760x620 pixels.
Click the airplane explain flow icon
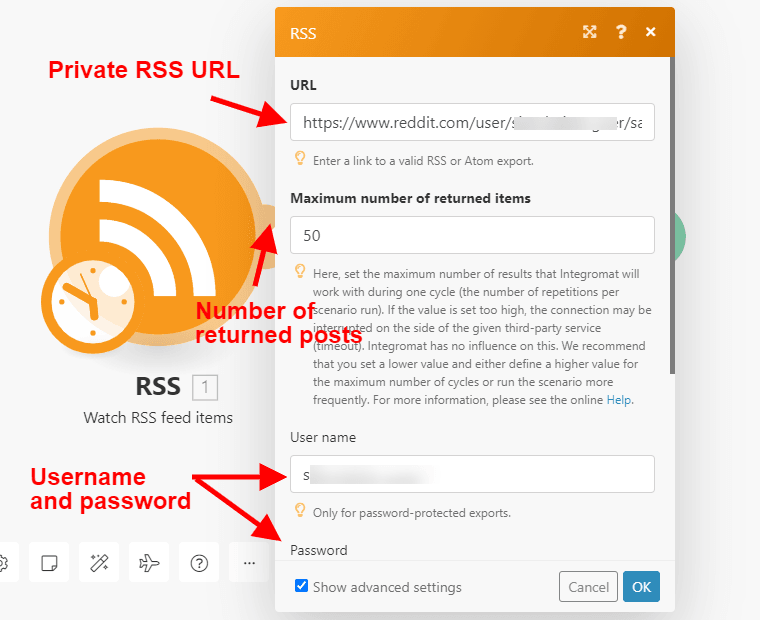[149, 563]
